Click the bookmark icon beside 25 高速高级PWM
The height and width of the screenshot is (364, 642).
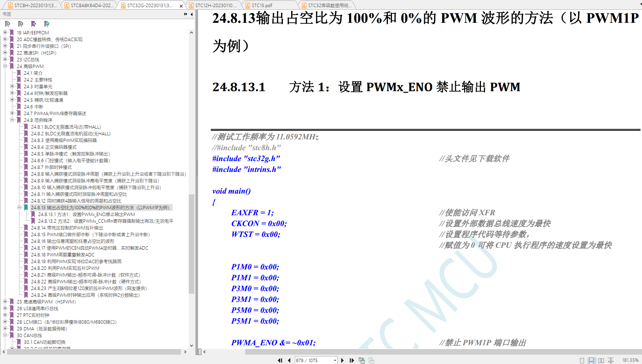12,302
